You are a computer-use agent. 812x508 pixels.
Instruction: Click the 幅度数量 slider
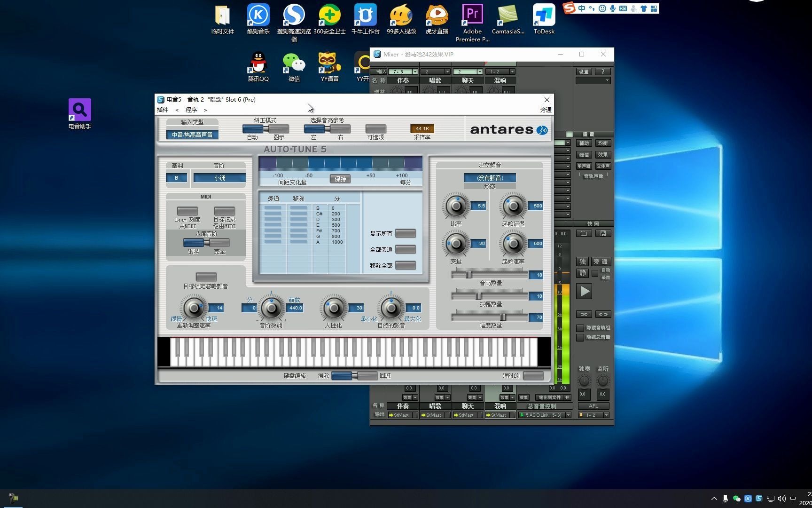click(489, 317)
